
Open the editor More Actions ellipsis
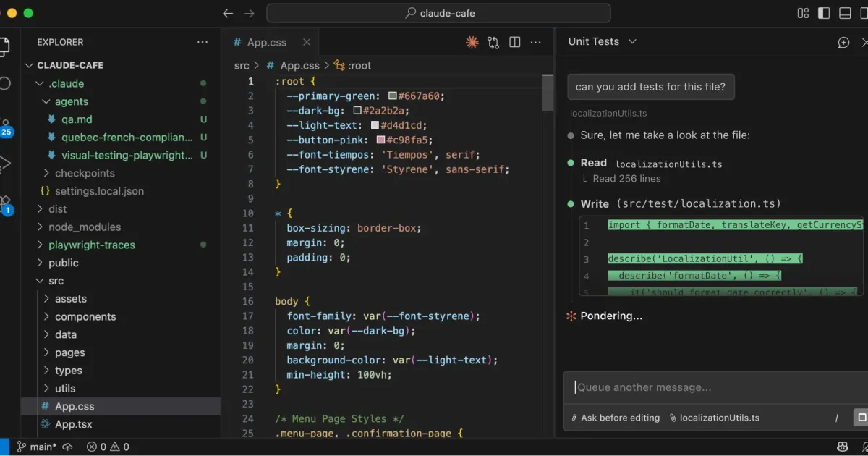[x=535, y=43]
